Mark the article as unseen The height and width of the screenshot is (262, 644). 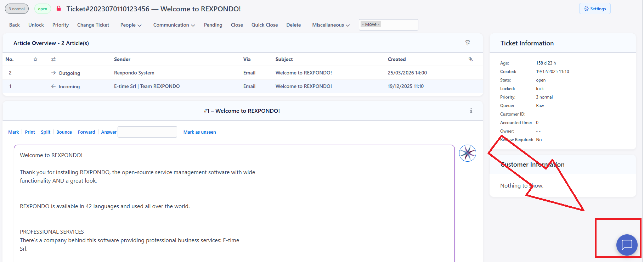(200, 132)
